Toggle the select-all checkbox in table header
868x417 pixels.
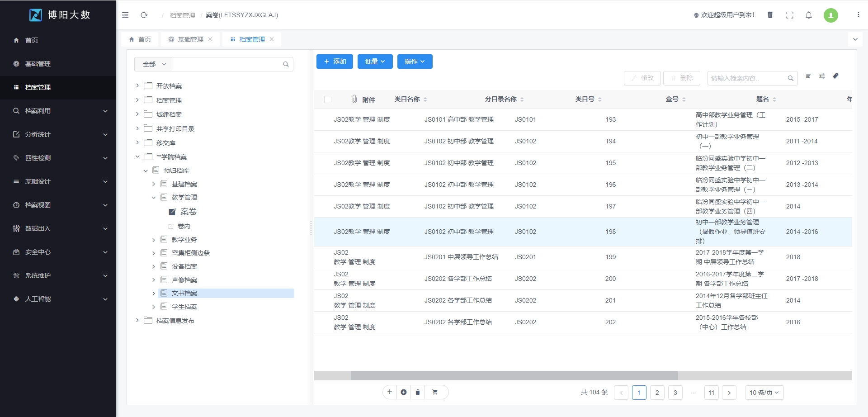click(x=328, y=100)
